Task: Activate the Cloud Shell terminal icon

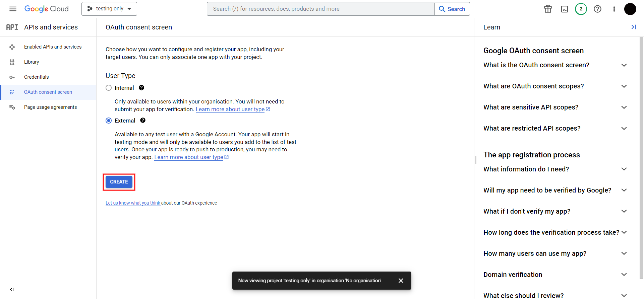Action: [x=565, y=9]
